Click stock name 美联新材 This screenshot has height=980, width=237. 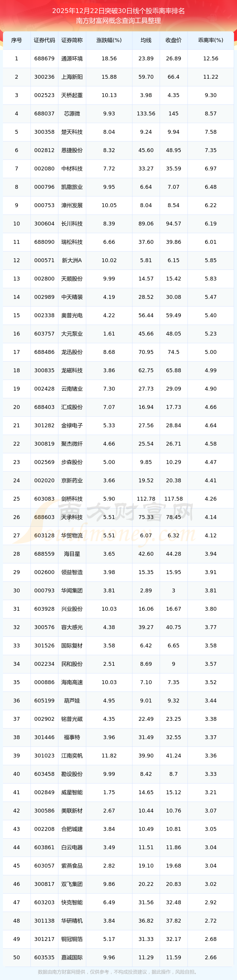(72, 810)
